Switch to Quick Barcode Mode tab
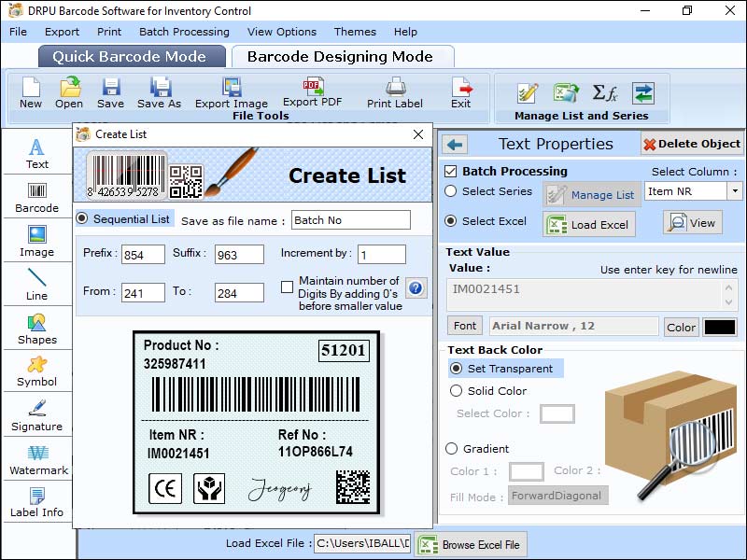This screenshot has width=747, height=560. (x=131, y=56)
